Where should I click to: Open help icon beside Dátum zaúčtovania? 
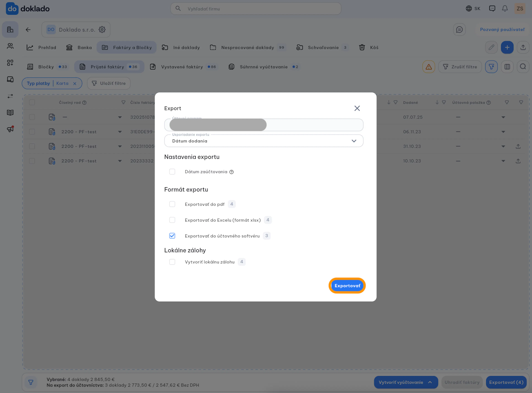point(231,172)
